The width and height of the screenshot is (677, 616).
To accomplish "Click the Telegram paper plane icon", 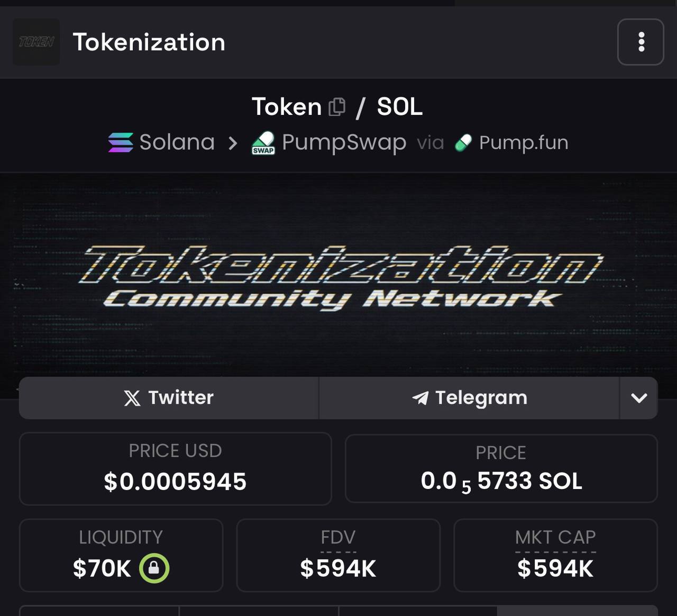I will click(x=420, y=398).
